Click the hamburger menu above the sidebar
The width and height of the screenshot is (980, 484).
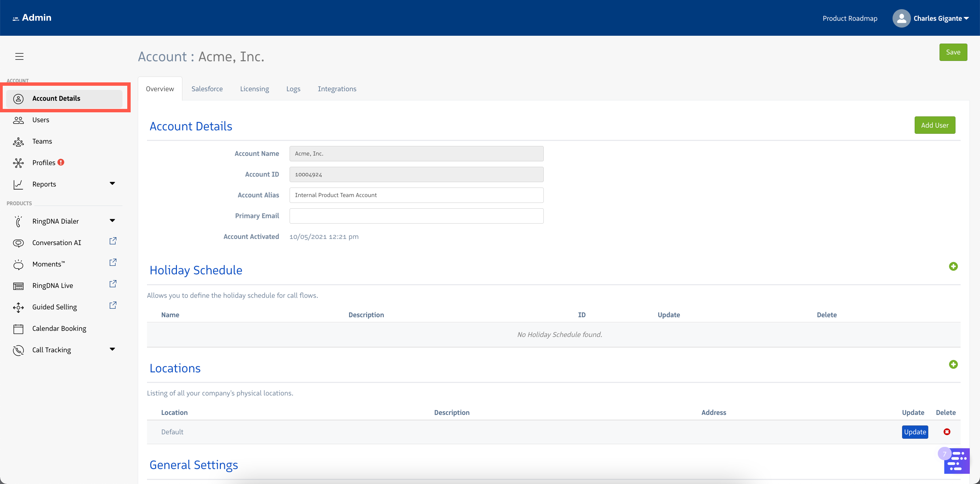(x=19, y=56)
